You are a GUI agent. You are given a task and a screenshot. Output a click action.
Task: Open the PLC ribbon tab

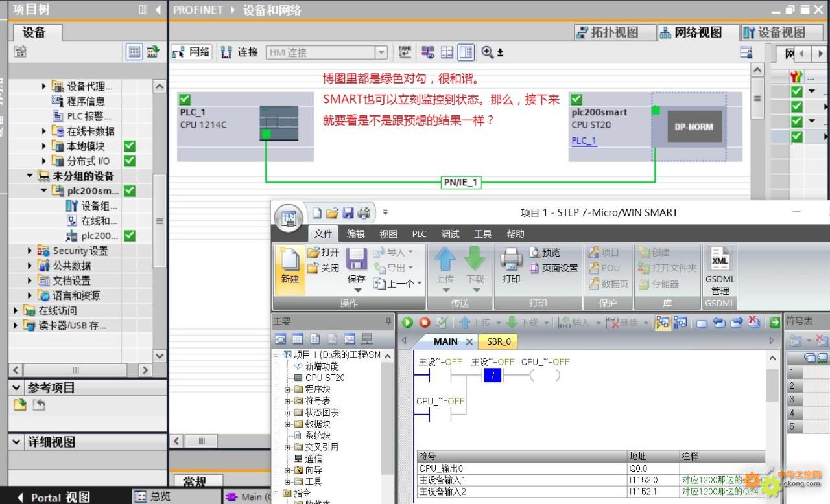pos(420,234)
